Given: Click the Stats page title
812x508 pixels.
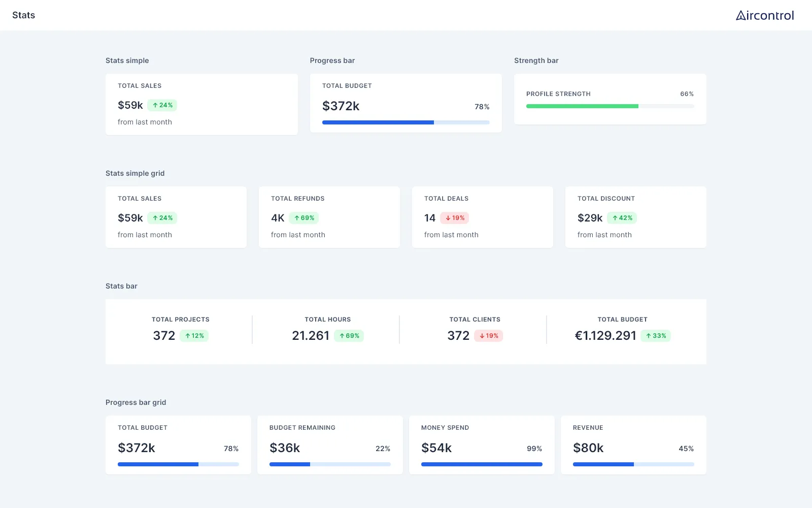Looking at the screenshot, I should (x=24, y=15).
